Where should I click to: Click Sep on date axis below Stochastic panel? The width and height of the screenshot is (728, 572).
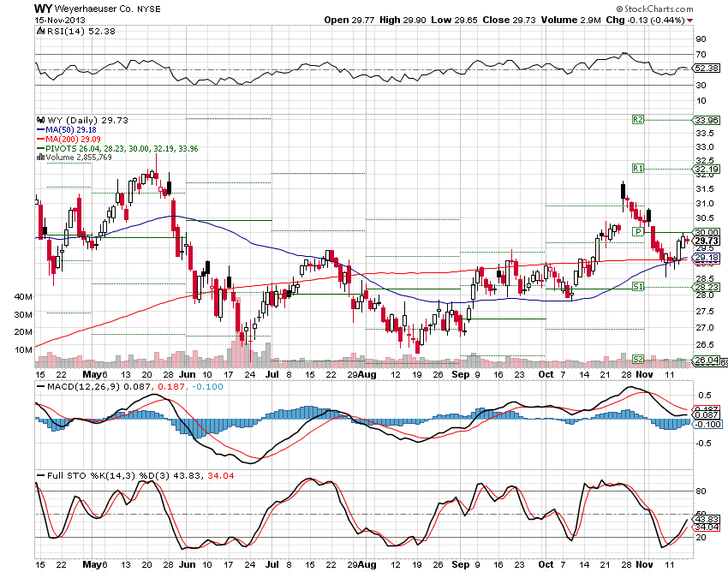461,564
